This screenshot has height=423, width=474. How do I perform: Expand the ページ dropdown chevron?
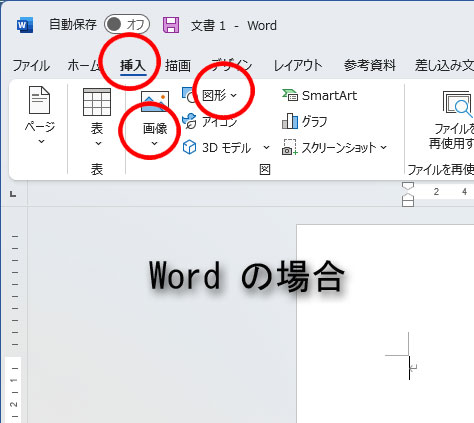(41, 142)
